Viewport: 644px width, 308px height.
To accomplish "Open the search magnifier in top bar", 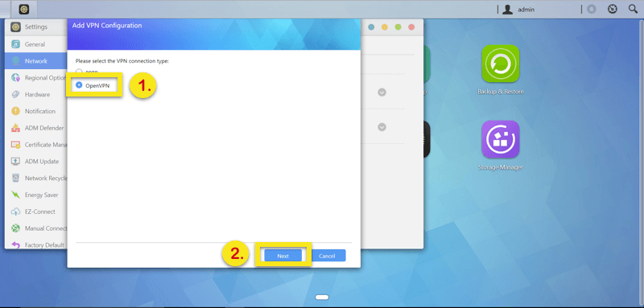I will (633, 9).
